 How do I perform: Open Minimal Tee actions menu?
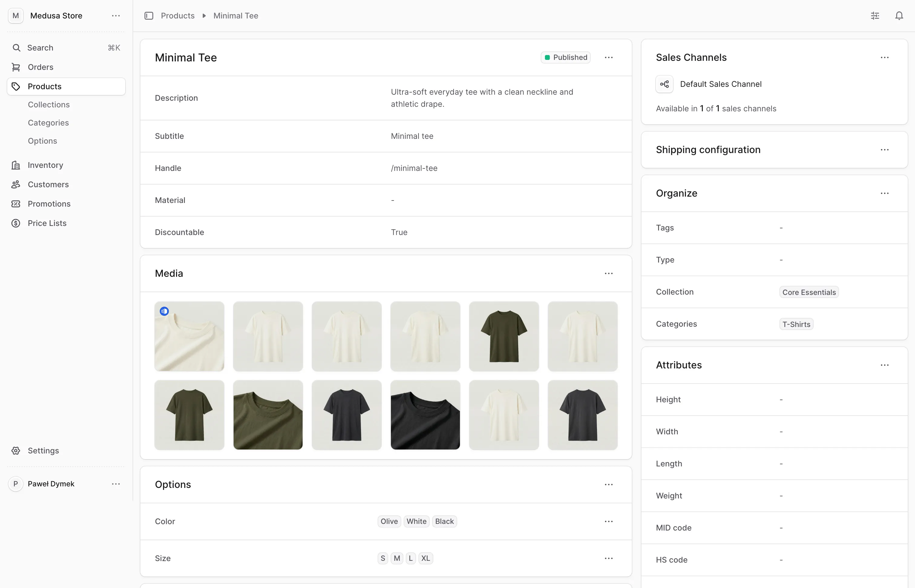pos(609,57)
